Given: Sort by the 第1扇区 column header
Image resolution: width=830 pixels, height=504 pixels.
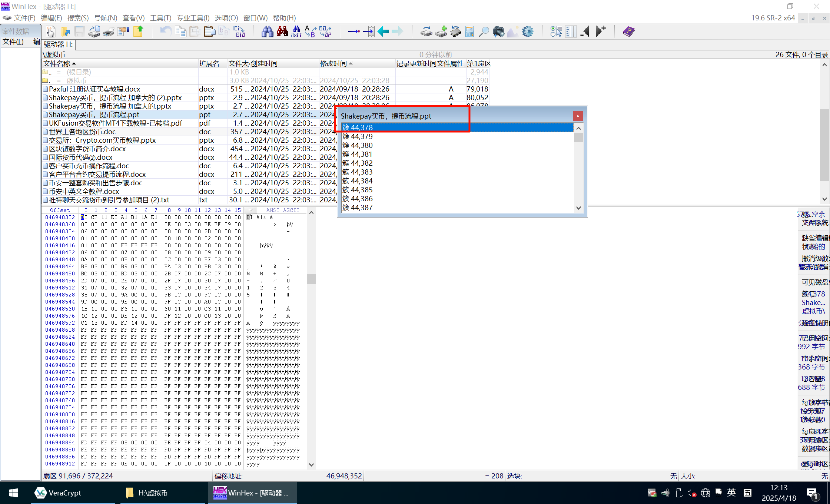Looking at the screenshot, I should point(478,64).
